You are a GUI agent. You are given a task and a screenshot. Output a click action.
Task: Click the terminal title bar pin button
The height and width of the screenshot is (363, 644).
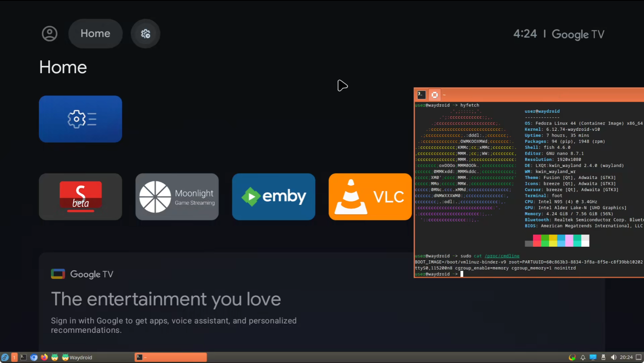pos(435,94)
